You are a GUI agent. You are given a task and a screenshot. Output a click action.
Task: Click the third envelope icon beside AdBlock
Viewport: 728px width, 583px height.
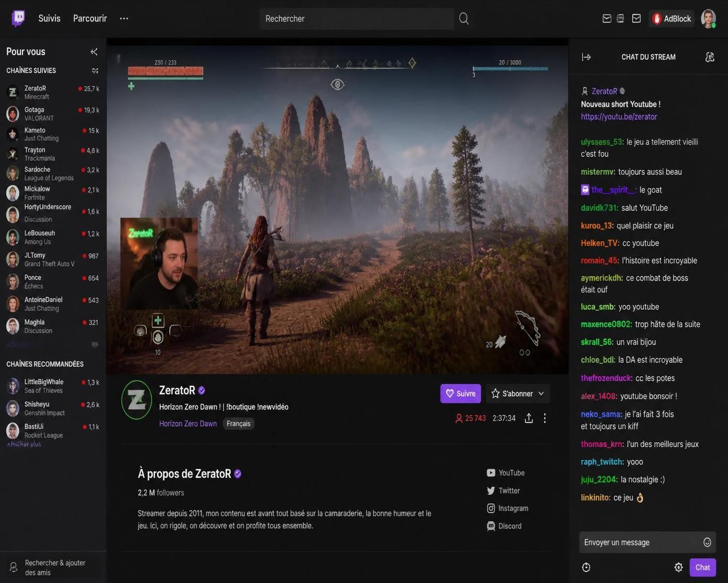click(637, 19)
